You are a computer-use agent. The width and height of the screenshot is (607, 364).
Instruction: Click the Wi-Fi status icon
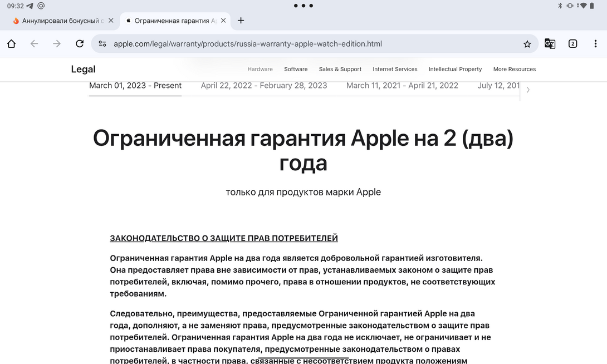pyautogui.click(x=582, y=6)
